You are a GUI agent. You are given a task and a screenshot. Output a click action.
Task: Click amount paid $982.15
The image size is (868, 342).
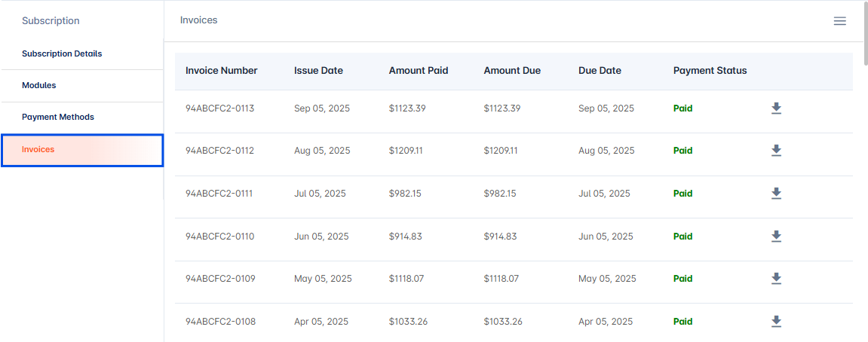[x=405, y=193]
